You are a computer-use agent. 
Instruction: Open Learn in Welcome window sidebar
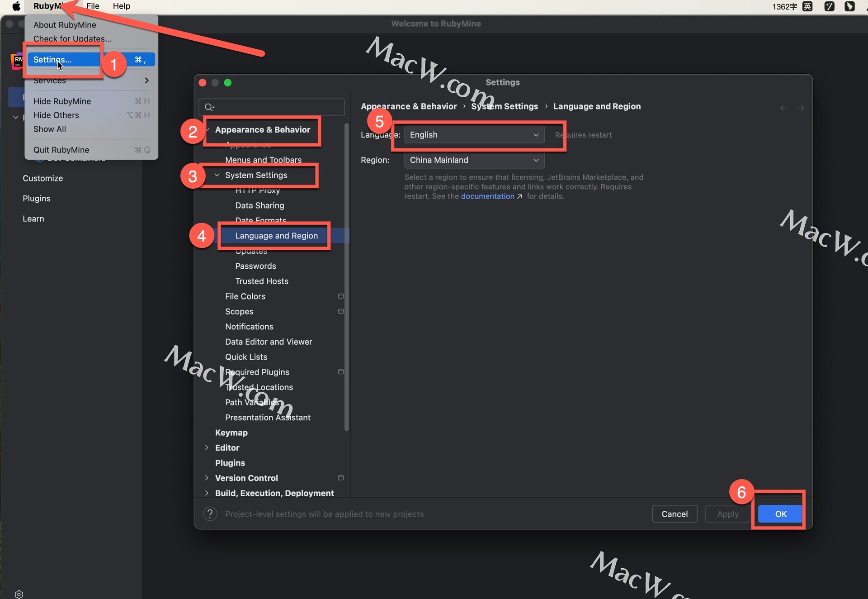(x=33, y=219)
